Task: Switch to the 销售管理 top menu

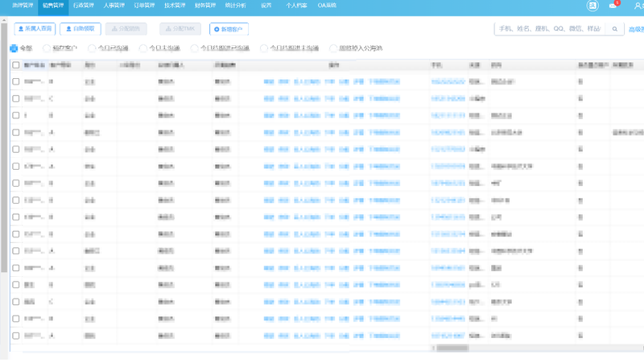Action: [x=53, y=6]
